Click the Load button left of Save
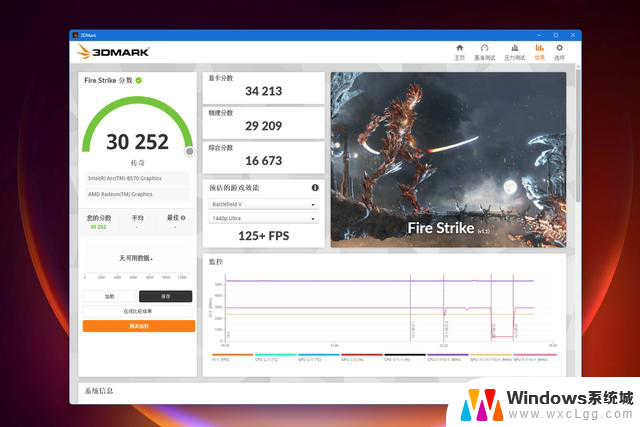 (109, 296)
